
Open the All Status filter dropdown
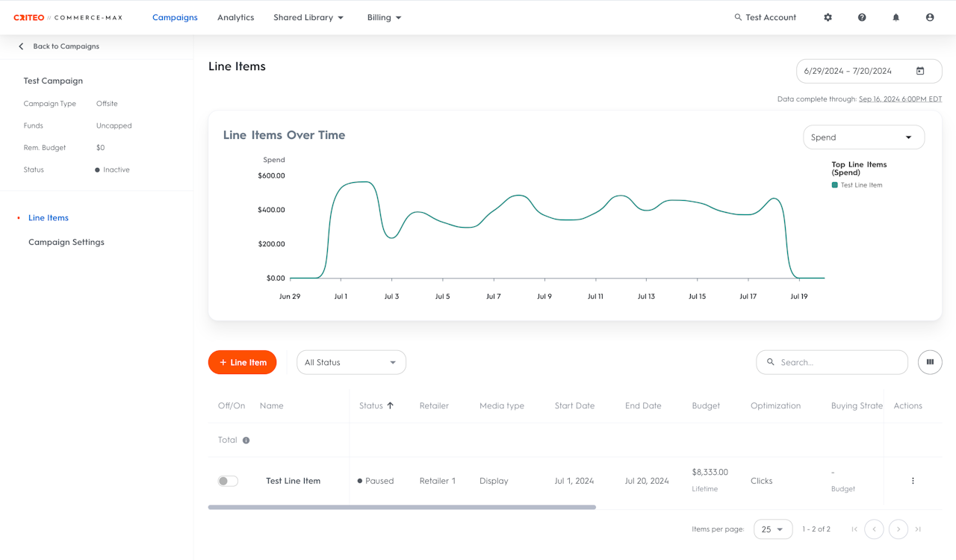click(351, 362)
